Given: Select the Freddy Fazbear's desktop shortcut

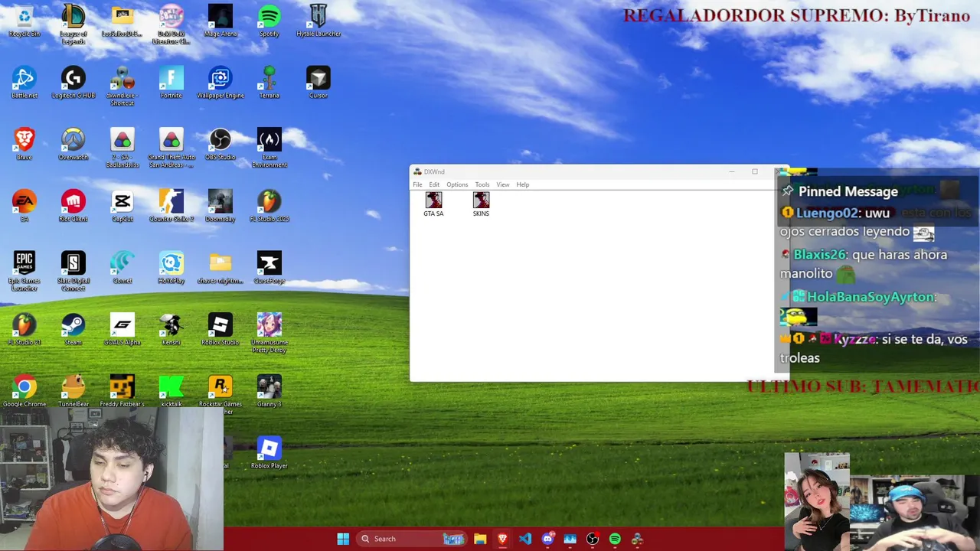Looking at the screenshot, I should (x=122, y=391).
